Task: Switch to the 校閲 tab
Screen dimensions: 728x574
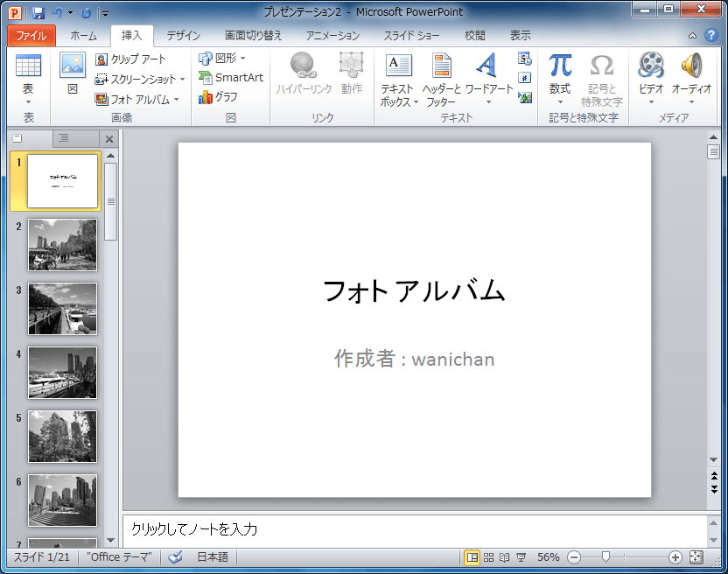Action: 474,36
